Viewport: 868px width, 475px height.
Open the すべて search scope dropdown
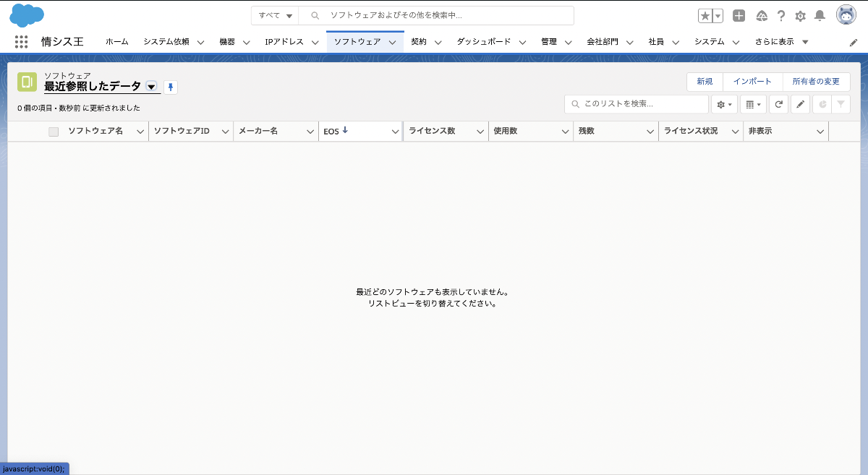[275, 15]
